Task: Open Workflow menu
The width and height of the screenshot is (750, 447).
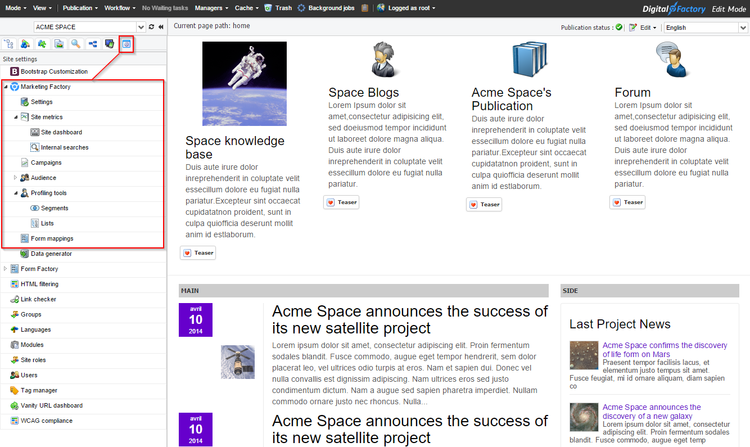Action: [x=120, y=8]
